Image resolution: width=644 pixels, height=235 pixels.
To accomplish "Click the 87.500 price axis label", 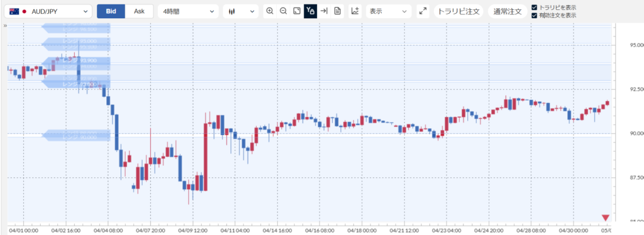I will pyautogui.click(x=636, y=178).
